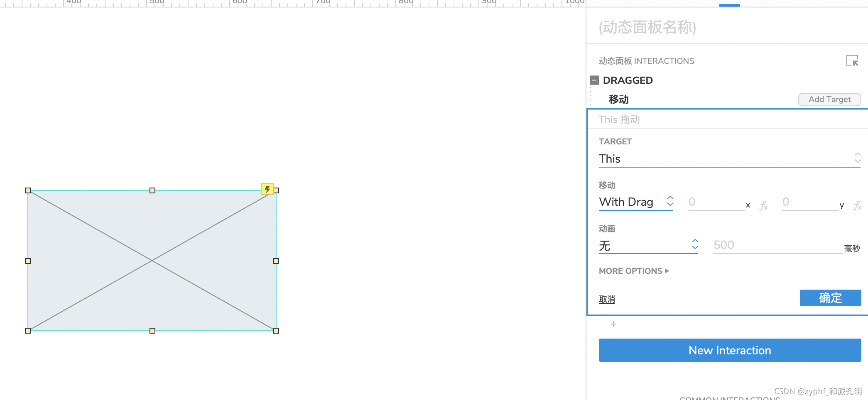The image size is (868, 400).
Task: Click the fx icon next to y
Action: 857,205
